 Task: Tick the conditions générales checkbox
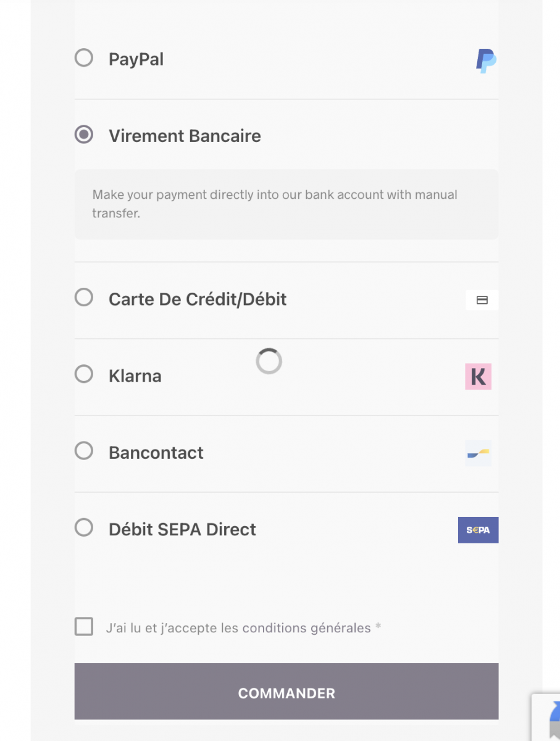coord(84,627)
